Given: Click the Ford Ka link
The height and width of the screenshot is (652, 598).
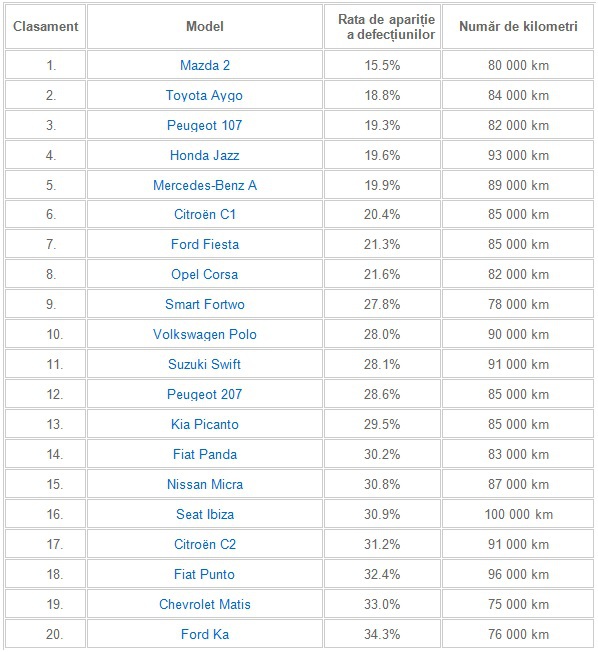Looking at the screenshot, I should pos(205,634).
